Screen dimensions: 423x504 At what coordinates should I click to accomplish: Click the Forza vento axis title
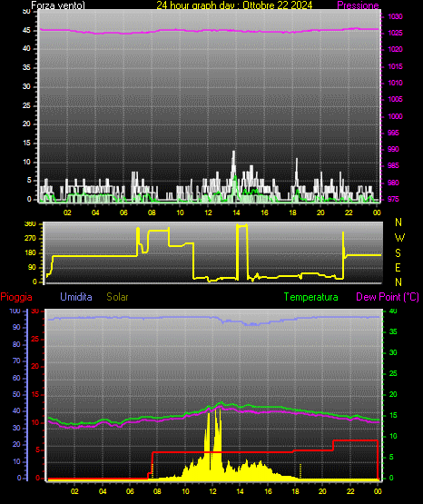[x=58, y=5]
